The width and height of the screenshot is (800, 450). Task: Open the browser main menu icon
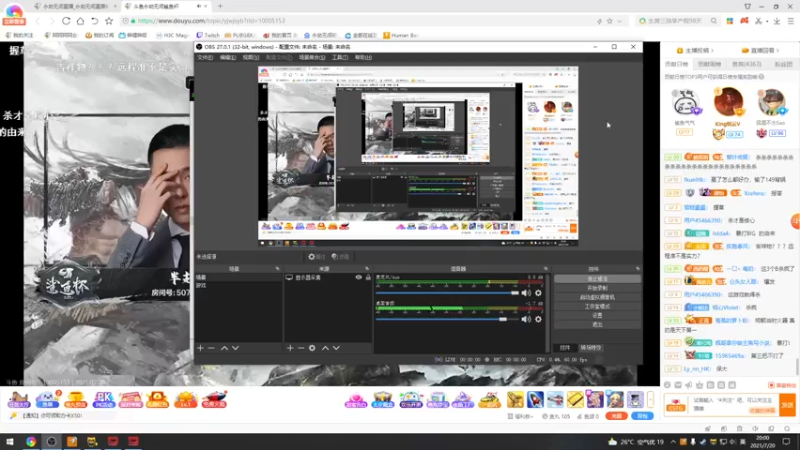[x=791, y=21]
